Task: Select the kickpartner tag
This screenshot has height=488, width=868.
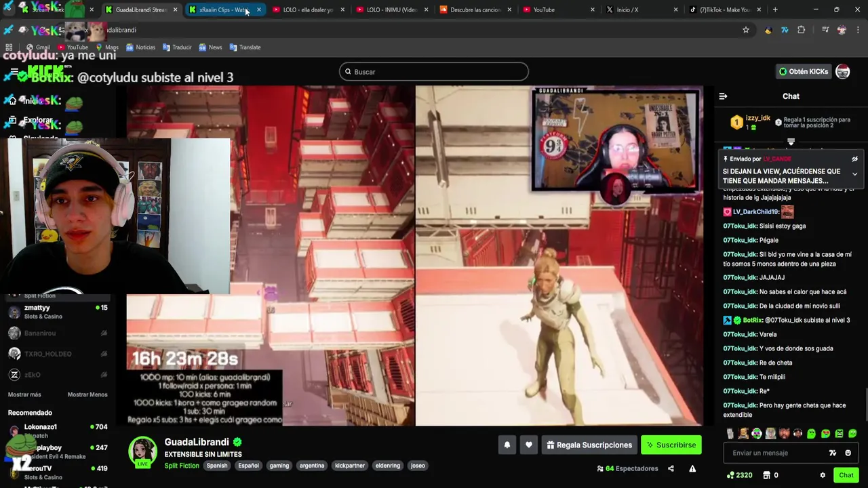Action: [350, 466]
